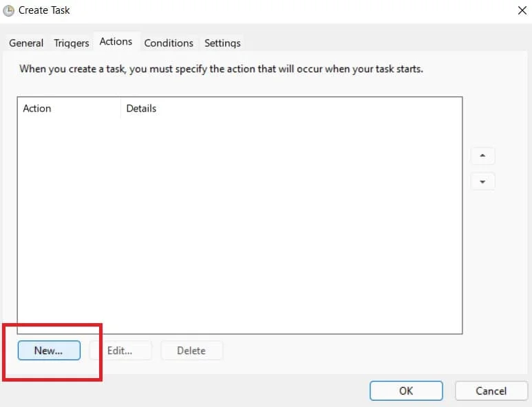This screenshot has height=407, width=532.
Task: Click the Create Task title bar text
Action: tap(44, 10)
